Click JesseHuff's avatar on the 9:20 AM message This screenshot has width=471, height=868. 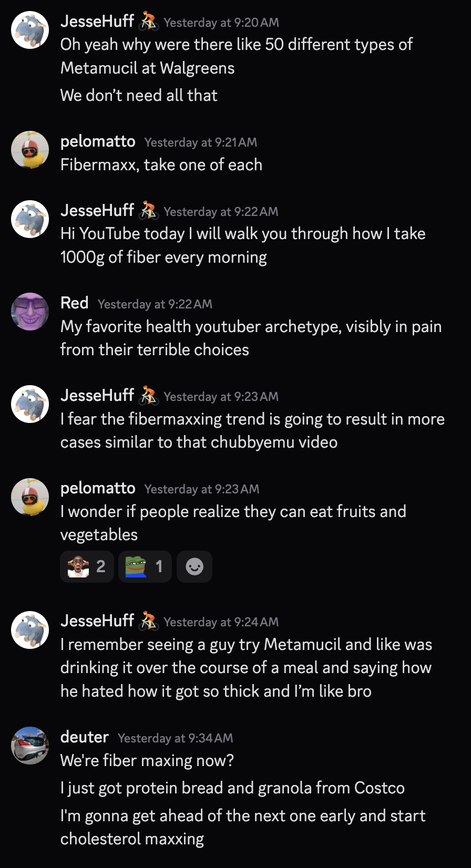point(30,30)
